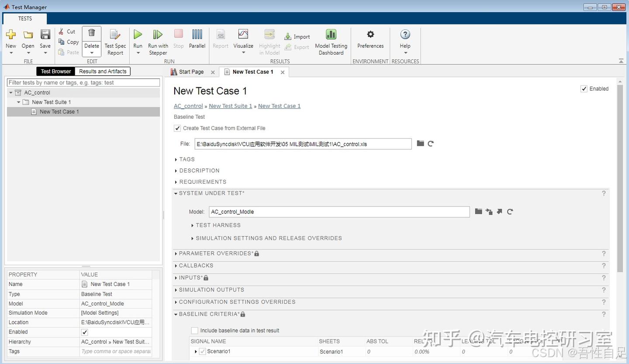Uncheck the Enabled checkbox
This screenshot has height=364, width=629.
pos(584,89)
